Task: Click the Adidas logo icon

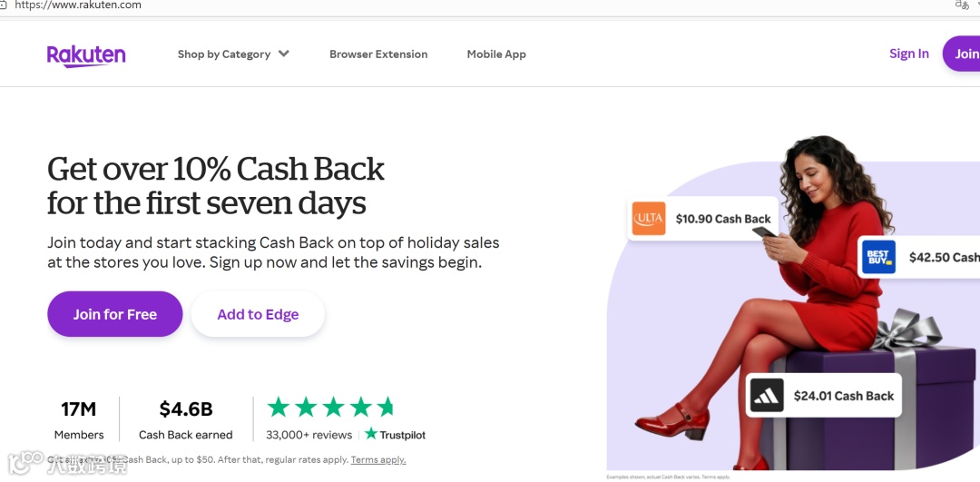Action: pyautogui.click(x=767, y=396)
